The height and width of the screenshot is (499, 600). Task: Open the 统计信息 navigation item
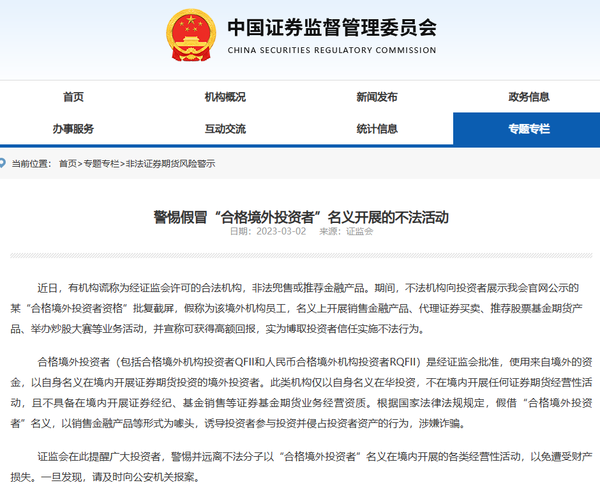pos(376,129)
